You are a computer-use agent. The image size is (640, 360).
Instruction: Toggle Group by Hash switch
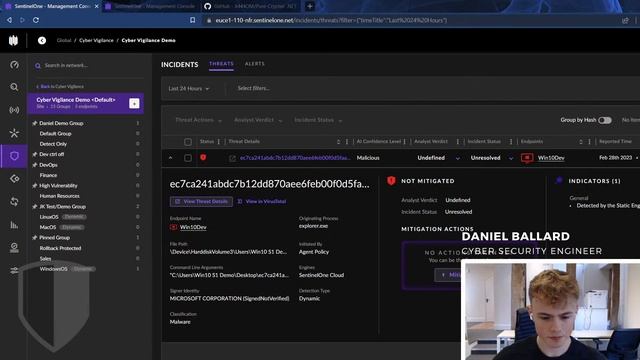tap(605, 120)
